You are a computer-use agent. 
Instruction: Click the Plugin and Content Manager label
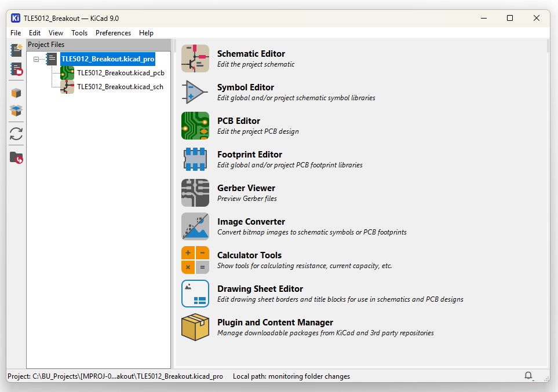pos(275,323)
